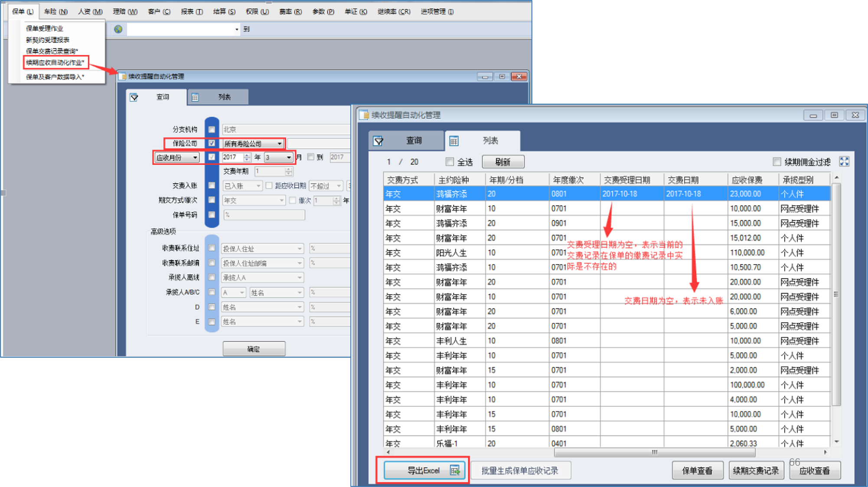Click the Excel icon on 导出Excel button
The height and width of the screenshot is (487, 868).
[x=455, y=471]
